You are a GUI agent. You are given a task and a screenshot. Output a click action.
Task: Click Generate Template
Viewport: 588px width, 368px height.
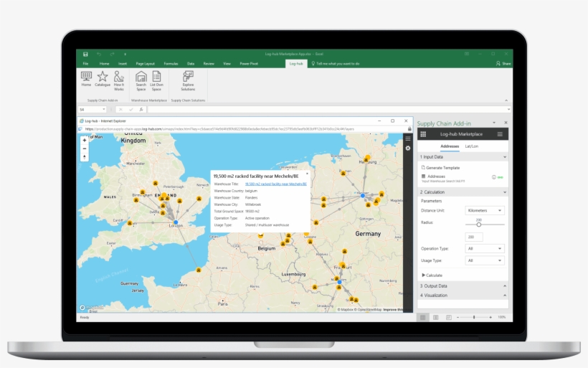440,168
